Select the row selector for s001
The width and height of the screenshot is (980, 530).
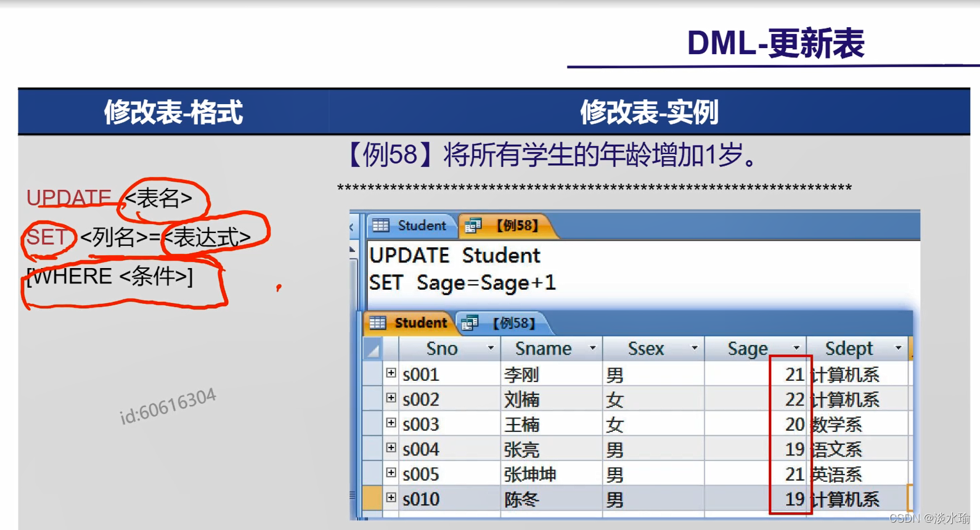tap(372, 374)
